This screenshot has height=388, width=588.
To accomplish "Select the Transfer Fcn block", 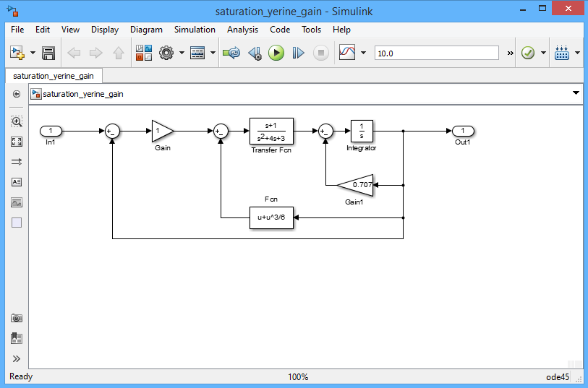I will 271,131.
